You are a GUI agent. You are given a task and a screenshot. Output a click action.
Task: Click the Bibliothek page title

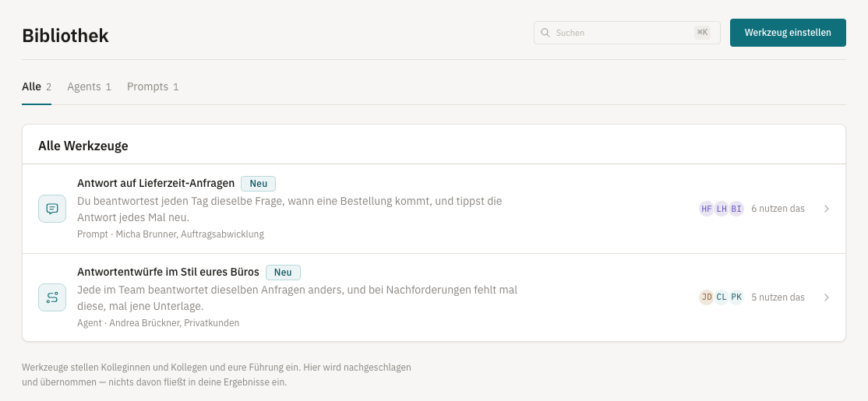coord(65,35)
